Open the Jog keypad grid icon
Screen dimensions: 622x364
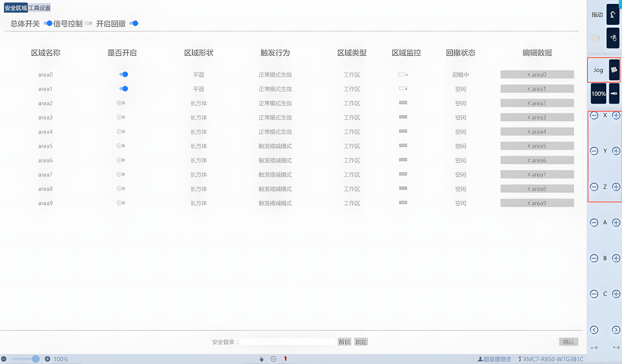614,70
